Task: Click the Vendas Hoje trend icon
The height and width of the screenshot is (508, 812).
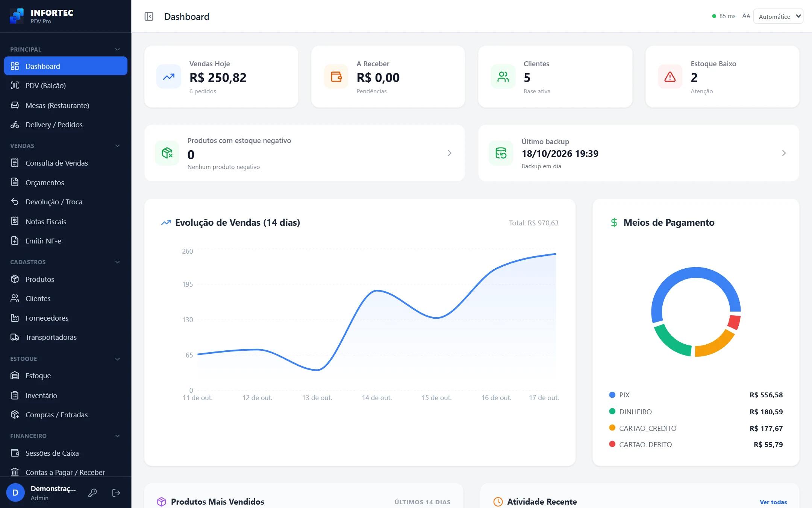Action: (169, 77)
